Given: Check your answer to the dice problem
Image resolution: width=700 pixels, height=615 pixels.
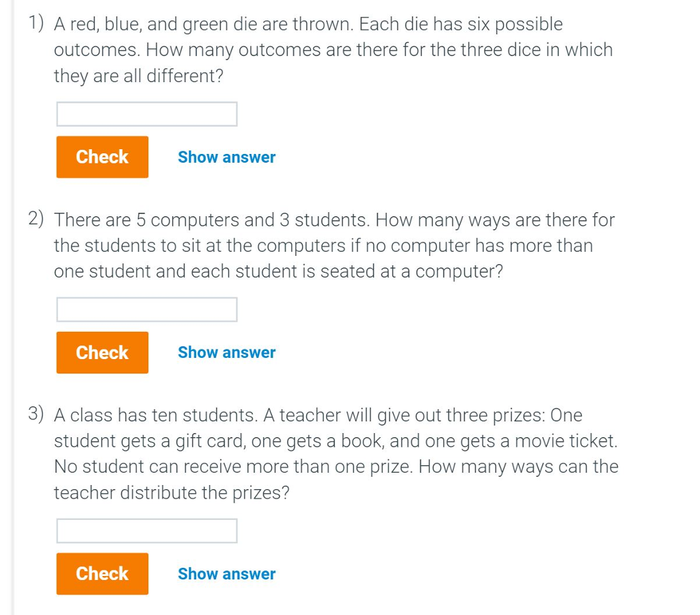Looking at the screenshot, I should pos(102,157).
